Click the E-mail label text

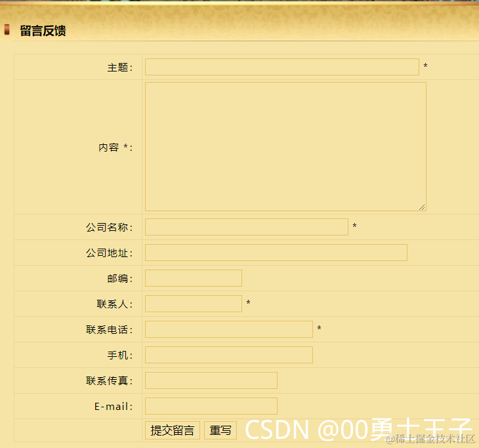click(114, 407)
